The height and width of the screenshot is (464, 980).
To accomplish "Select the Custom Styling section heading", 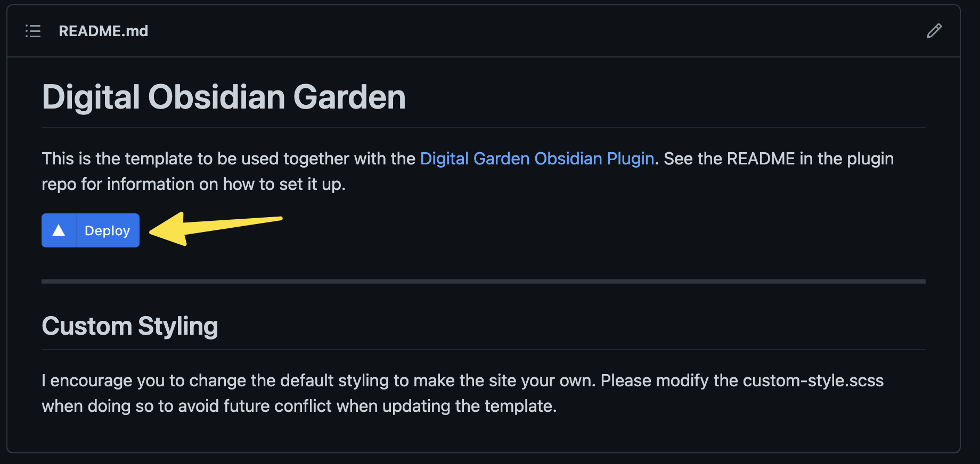I will tap(130, 326).
